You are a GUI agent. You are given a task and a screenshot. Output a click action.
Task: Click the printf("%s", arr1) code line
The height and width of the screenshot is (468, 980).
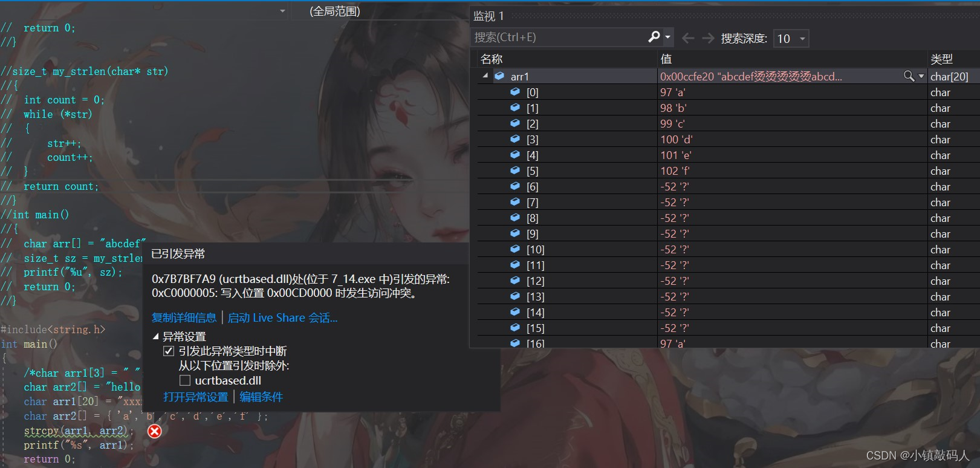coord(79,445)
